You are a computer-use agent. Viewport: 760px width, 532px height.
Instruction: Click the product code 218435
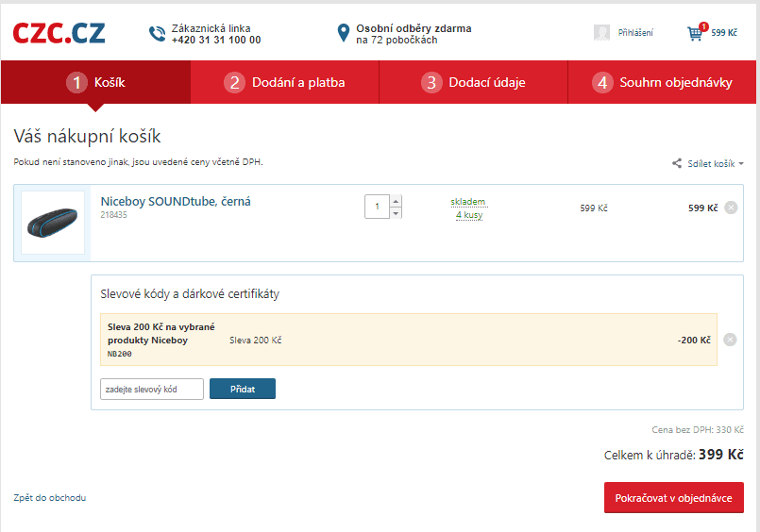tap(113, 215)
